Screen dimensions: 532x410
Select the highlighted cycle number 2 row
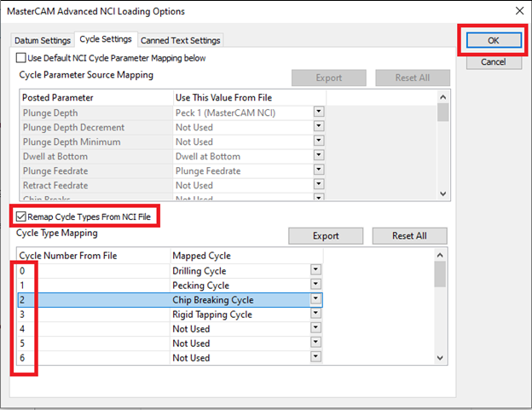coord(170,300)
